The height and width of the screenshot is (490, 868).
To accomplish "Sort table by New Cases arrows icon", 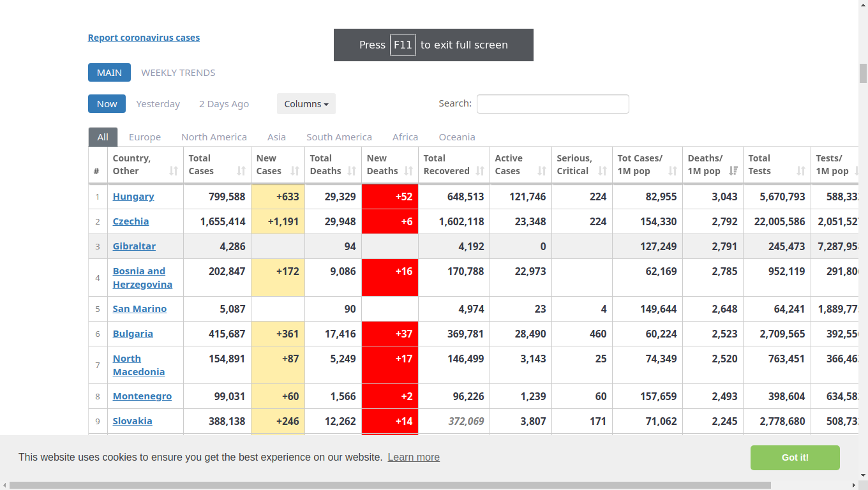I will pyautogui.click(x=295, y=171).
